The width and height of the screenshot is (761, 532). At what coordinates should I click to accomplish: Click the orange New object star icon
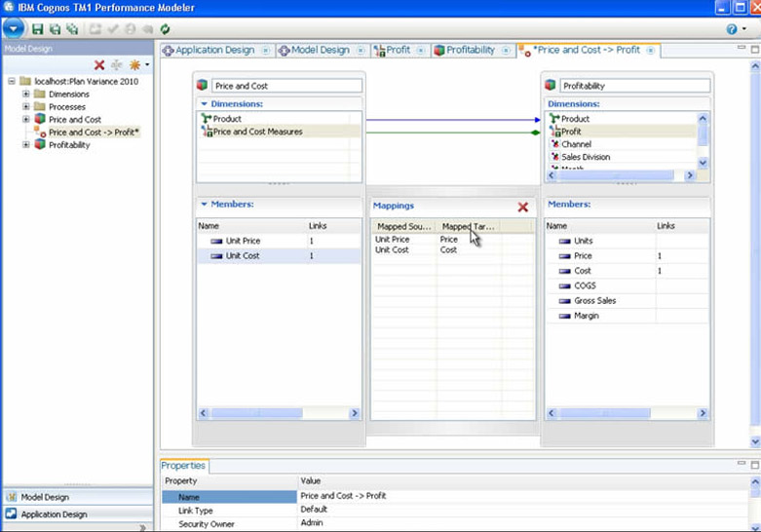(x=134, y=65)
